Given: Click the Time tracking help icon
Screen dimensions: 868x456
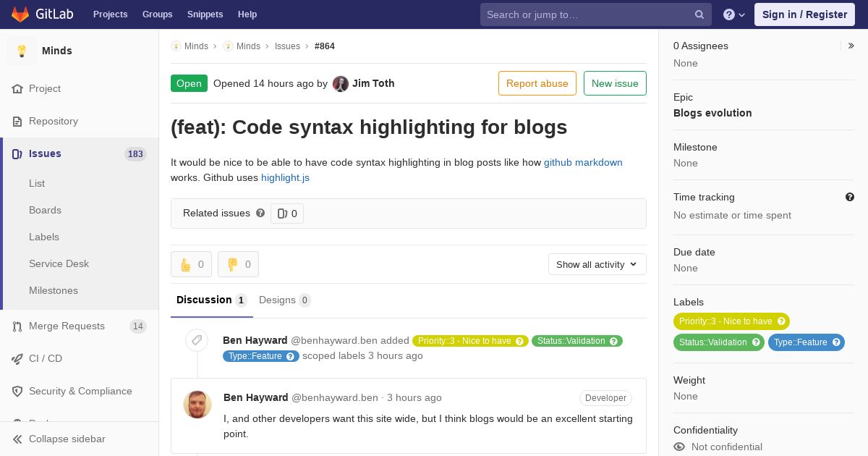Looking at the screenshot, I should click(850, 197).
